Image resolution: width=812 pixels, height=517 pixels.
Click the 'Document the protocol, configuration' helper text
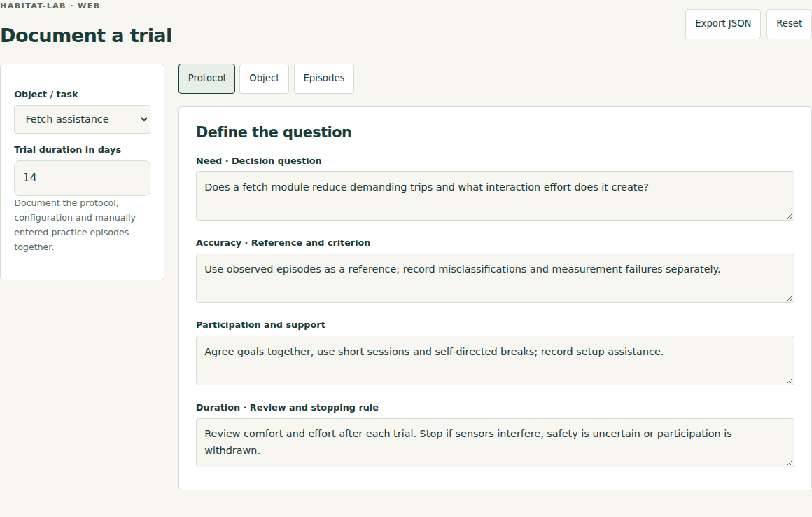[x=75, y=225]
